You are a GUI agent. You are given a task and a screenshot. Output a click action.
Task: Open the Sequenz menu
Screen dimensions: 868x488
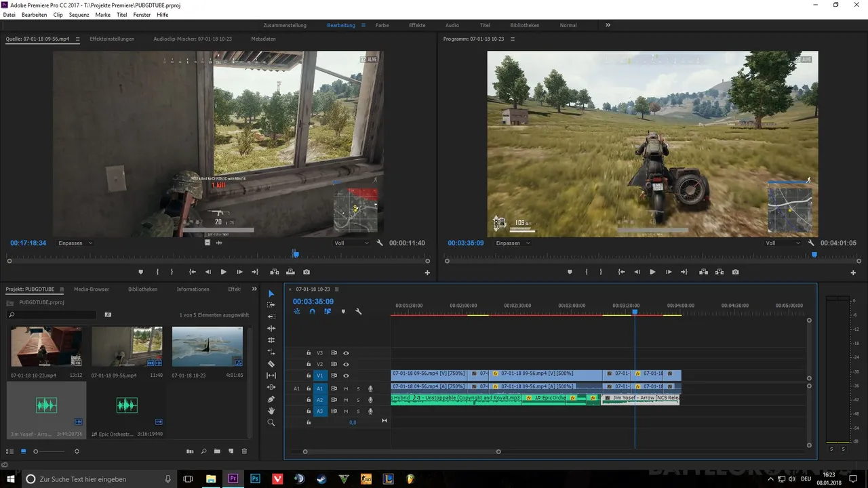point(79,14)
